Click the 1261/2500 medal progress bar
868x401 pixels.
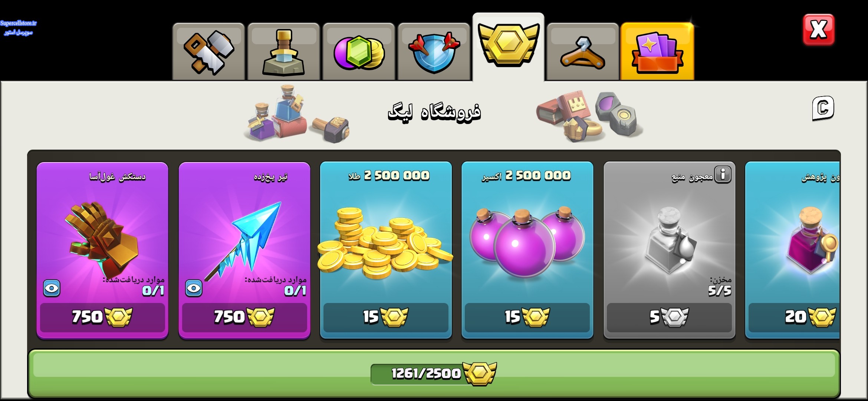point(434,373)
